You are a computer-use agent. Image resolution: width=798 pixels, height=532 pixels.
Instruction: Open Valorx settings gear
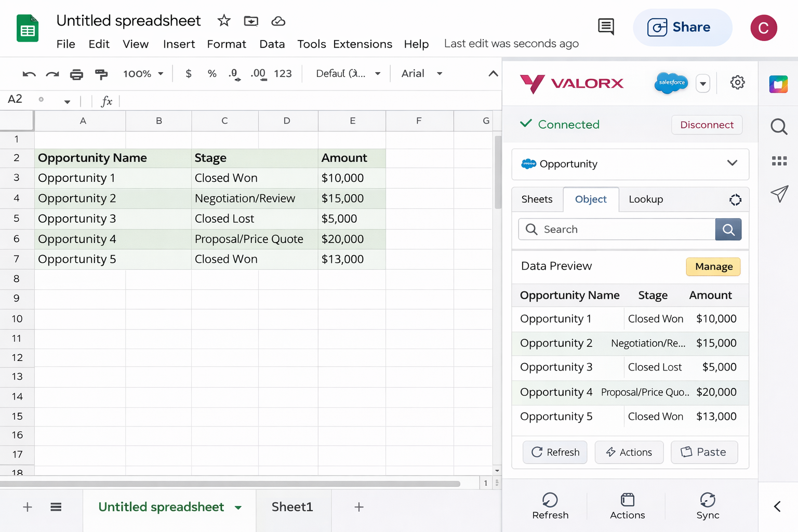(x=737, y=83)
